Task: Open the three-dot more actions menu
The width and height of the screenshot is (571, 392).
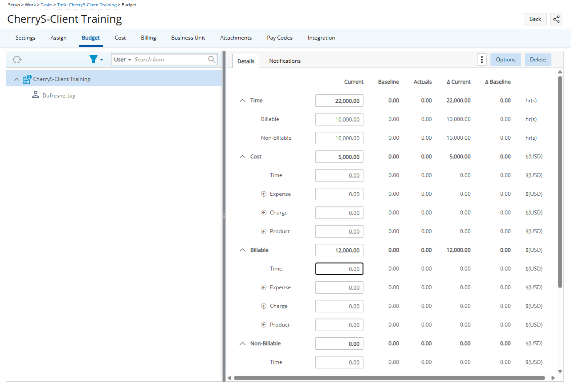Action: tap(482, 60)
